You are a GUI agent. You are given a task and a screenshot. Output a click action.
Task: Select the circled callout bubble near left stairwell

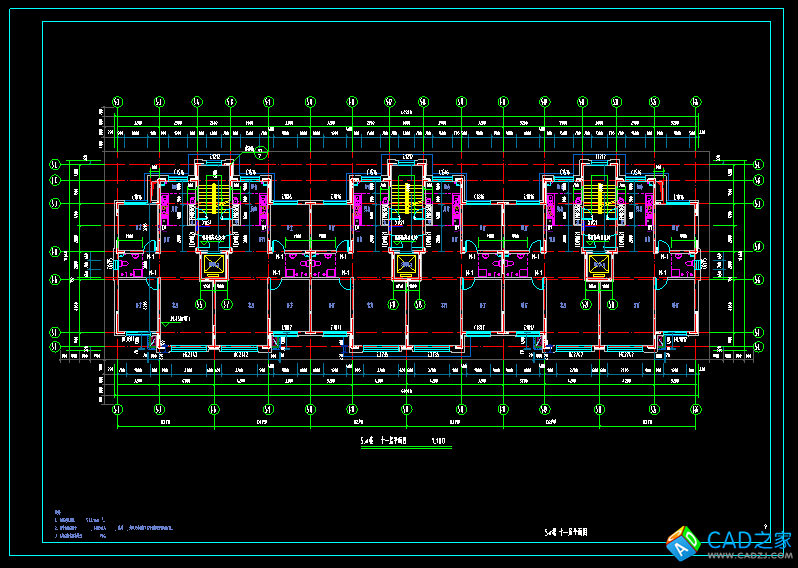coord(260,153)
